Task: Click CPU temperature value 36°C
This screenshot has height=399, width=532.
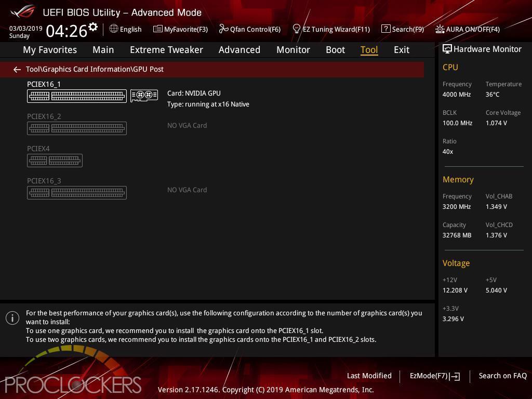Action: [x=493, y=95]
